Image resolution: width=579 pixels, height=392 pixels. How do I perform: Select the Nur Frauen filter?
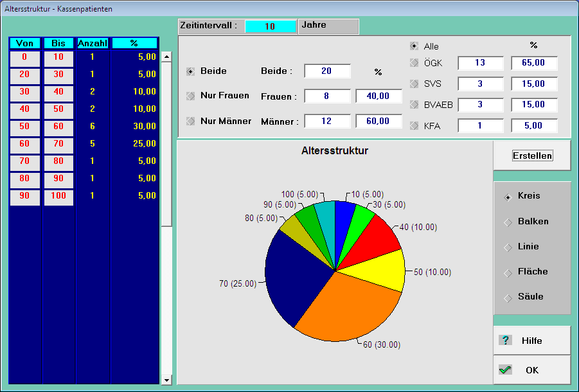coord(191,96)
